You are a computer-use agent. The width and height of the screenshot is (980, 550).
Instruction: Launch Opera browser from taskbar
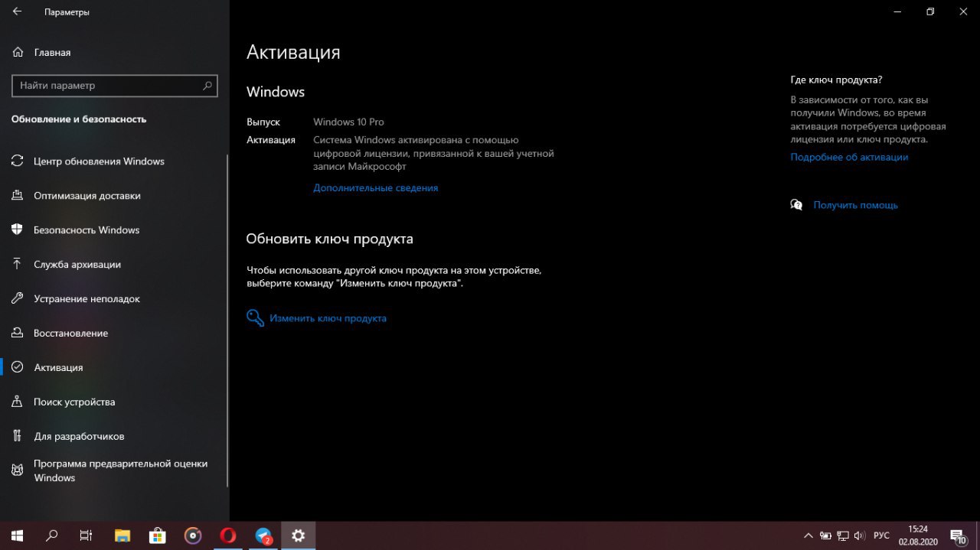click(x=227, y=535)
